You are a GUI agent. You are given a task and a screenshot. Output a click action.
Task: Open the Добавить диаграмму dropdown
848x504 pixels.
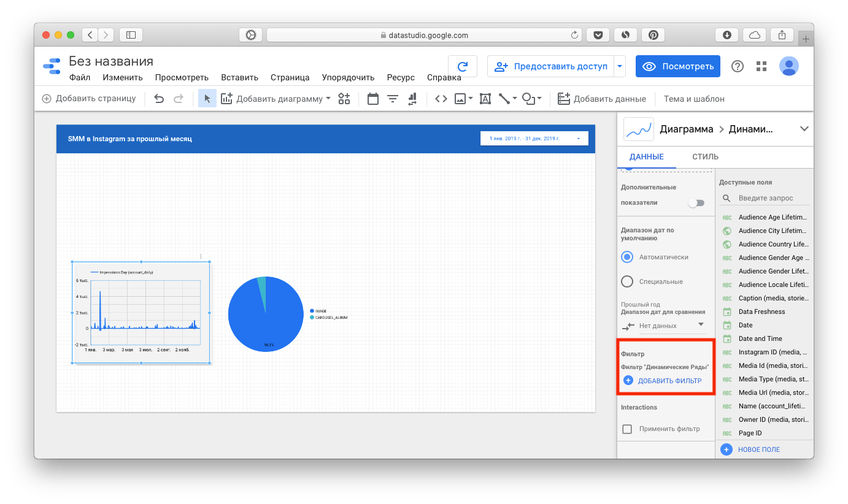tap(276, 99)
